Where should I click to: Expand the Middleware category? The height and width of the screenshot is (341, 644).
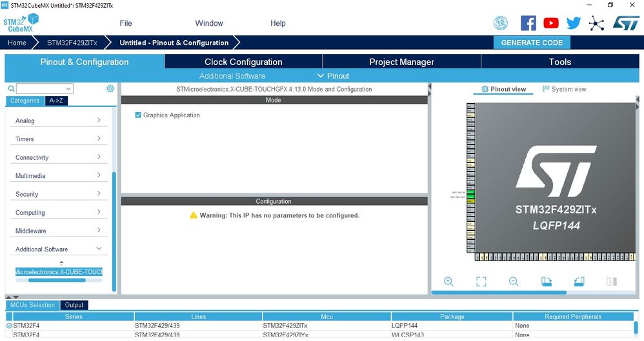(x=99, y=230)
